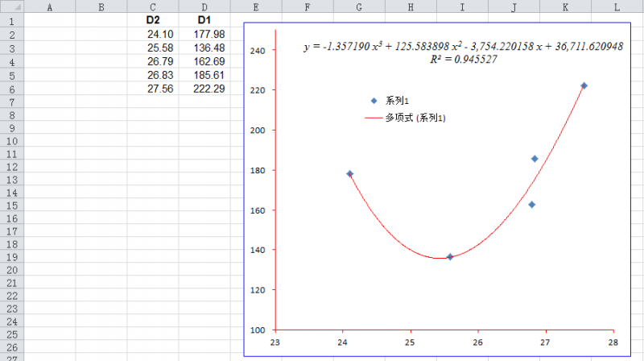Image resolution: width=644 pixels, height=361 pixels.
Task: Select column I header
Action: 462,6
